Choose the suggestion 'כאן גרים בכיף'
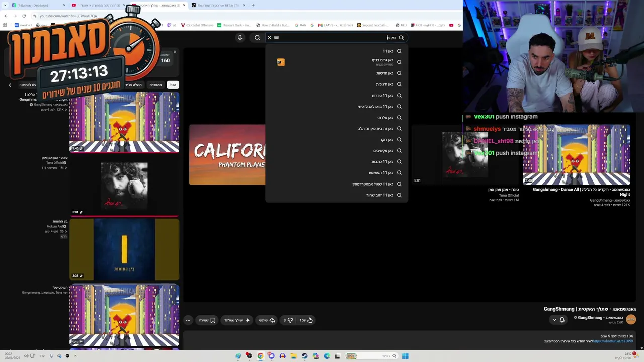The image size is (644, 362). (337, 62)
